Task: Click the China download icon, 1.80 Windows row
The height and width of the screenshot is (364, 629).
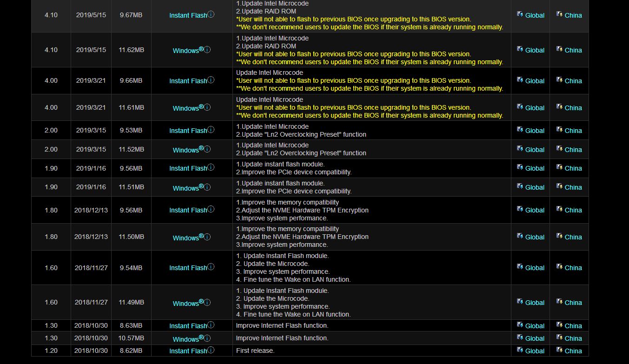Action: coord(559,236)
